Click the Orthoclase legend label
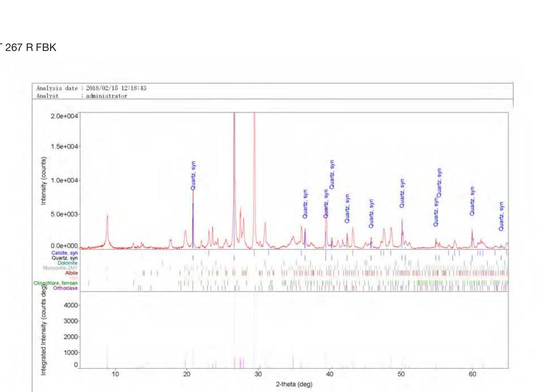The width and height of the screenshot is (538, 392). (65, 288)
